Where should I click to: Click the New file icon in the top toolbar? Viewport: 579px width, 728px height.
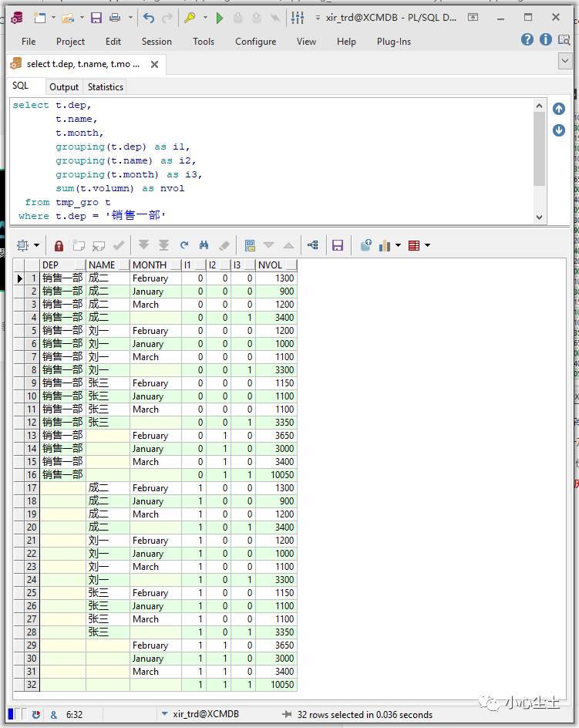click(x=39, y=18)
